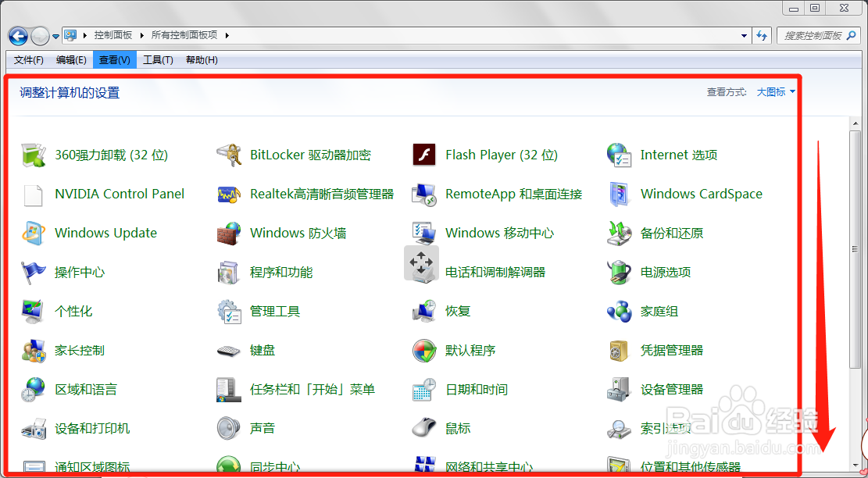Open the NVIDIA Control Panel icon
Screen dimensions: 868x478
tap(34, 194)
